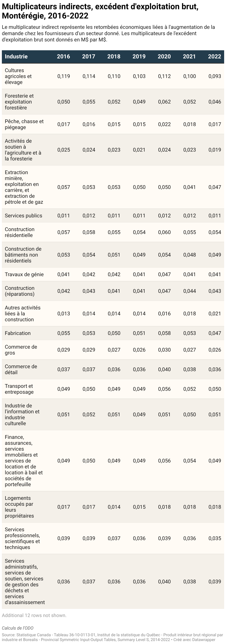Select the Cultures agricoles et élevage row
The height and width of the screenshot is (644, 226).
point(113,76)
